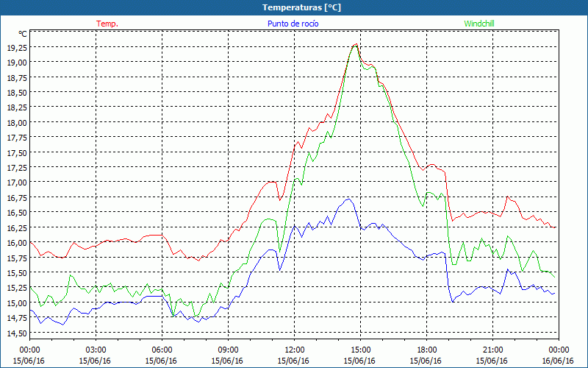Viewport: 588px width, 368px height.
Task: Select the 17,50 y-axis value
Action: (x=17, y=152)
